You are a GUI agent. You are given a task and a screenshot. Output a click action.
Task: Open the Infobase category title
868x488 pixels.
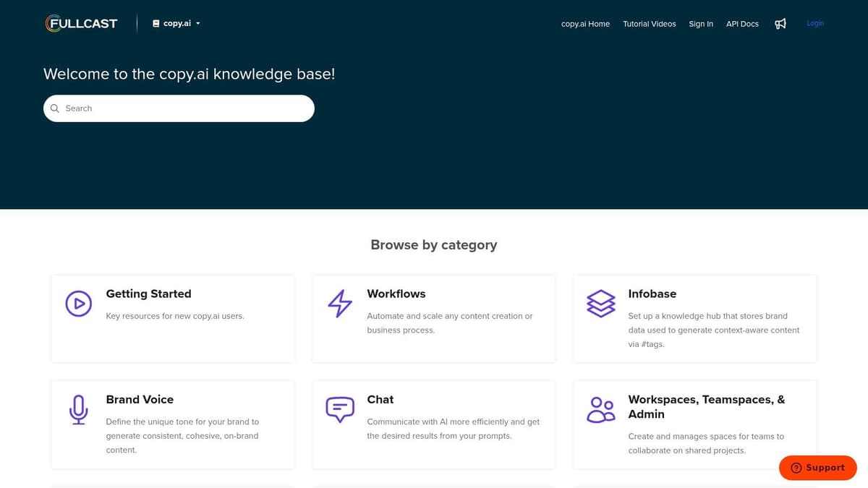(652, 294)
